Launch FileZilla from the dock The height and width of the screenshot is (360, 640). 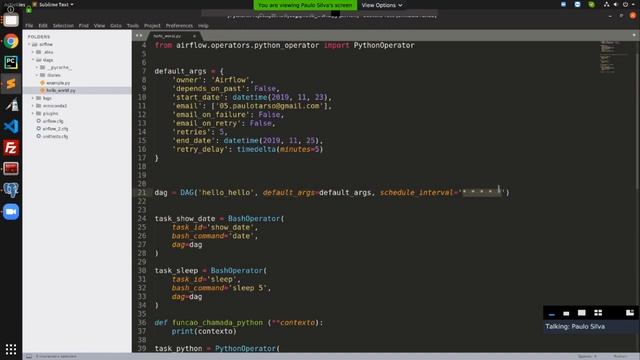[x=11, y=147]
